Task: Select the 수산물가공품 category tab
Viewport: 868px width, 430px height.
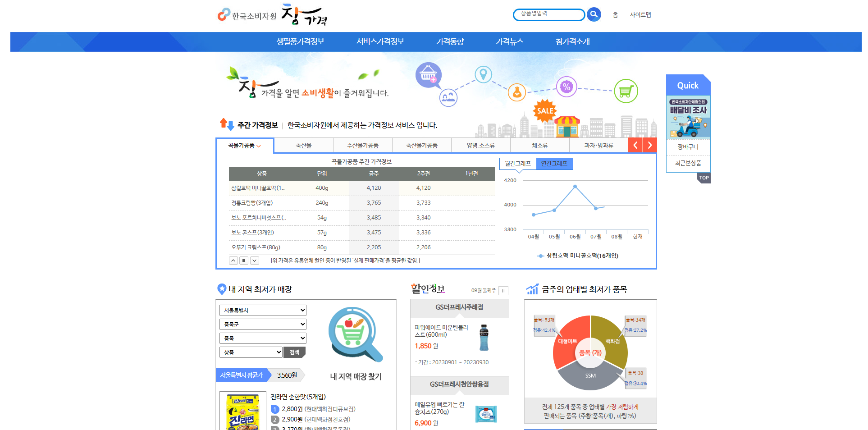Action: coord(363,146)
